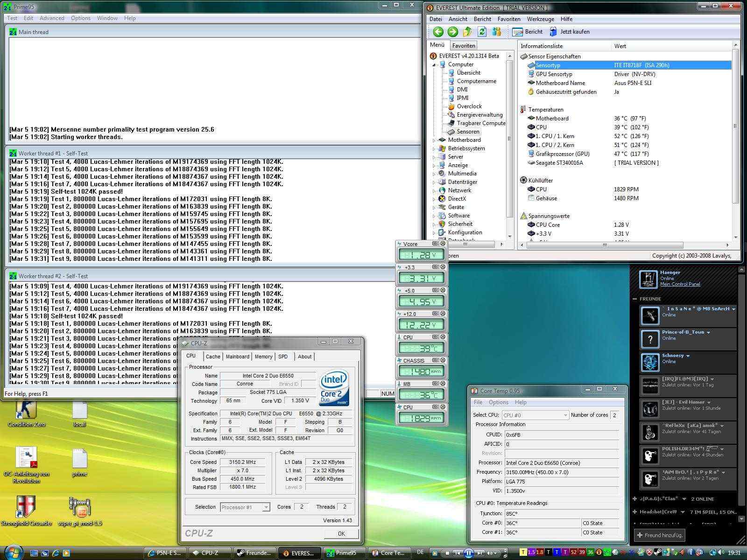Viewport: 747px width, 560px height.
Task: Collapse the Computer tree node
Action: coord(434,65)
